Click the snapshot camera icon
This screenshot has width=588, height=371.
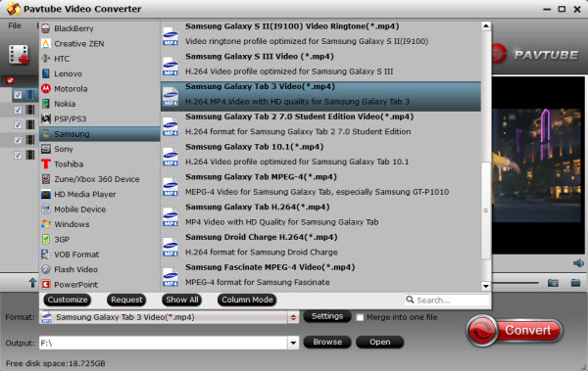[x=553, y=283]
